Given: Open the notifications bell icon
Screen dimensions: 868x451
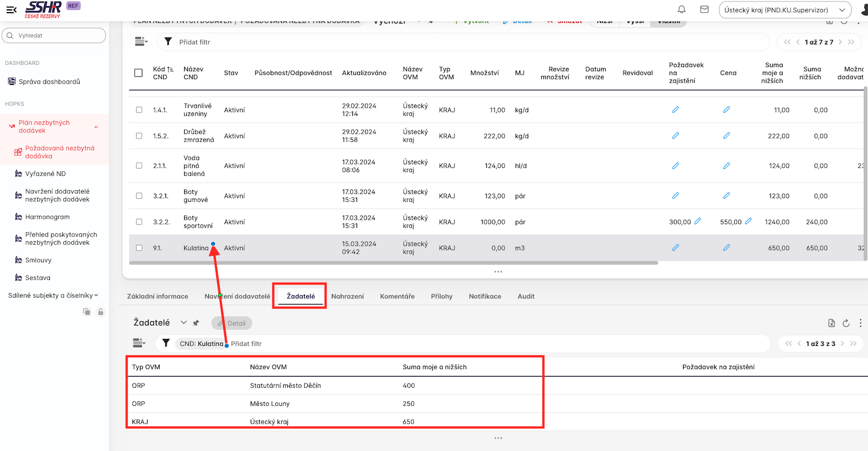Looking at the screenshot, I should (682, 9).
